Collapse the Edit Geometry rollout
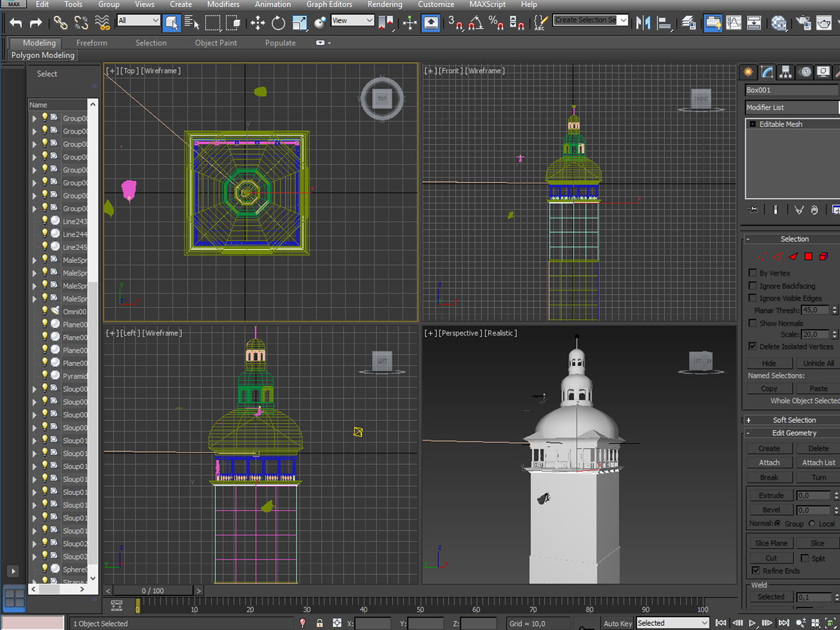Viewport: 840px width, 630px height. click(x=794, y=433)
